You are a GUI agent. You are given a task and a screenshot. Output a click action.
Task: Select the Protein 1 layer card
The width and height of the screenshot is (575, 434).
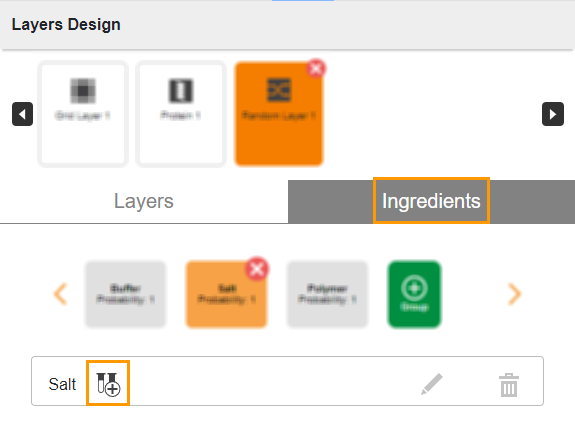180,114
